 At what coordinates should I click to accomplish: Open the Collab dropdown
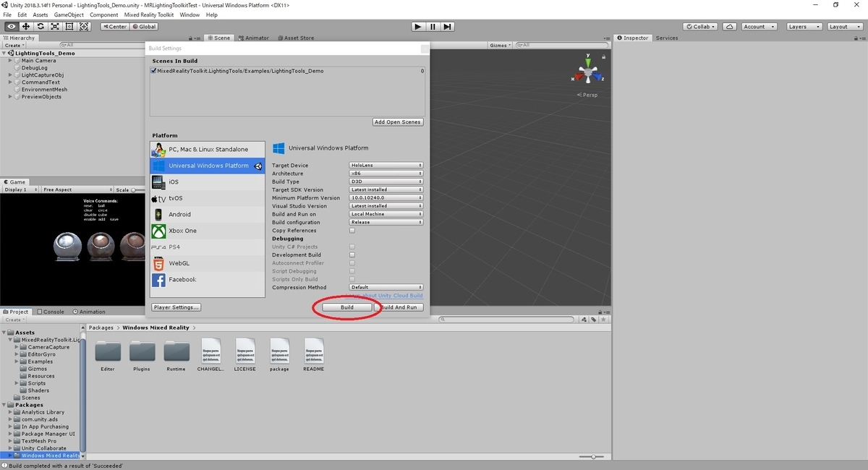pyautogui.click(x=701, y=27)
